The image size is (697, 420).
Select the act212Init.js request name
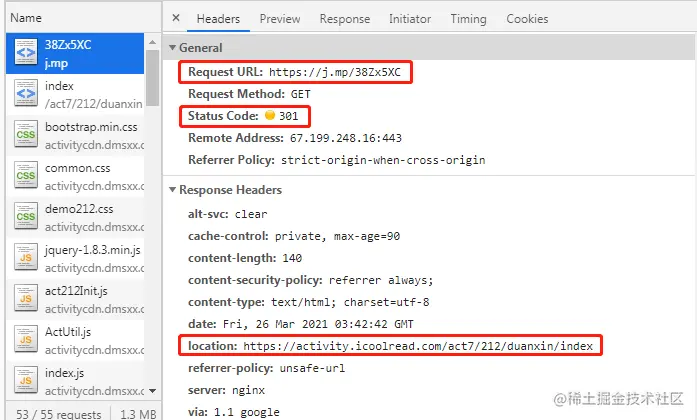click(x=76, y=291)
